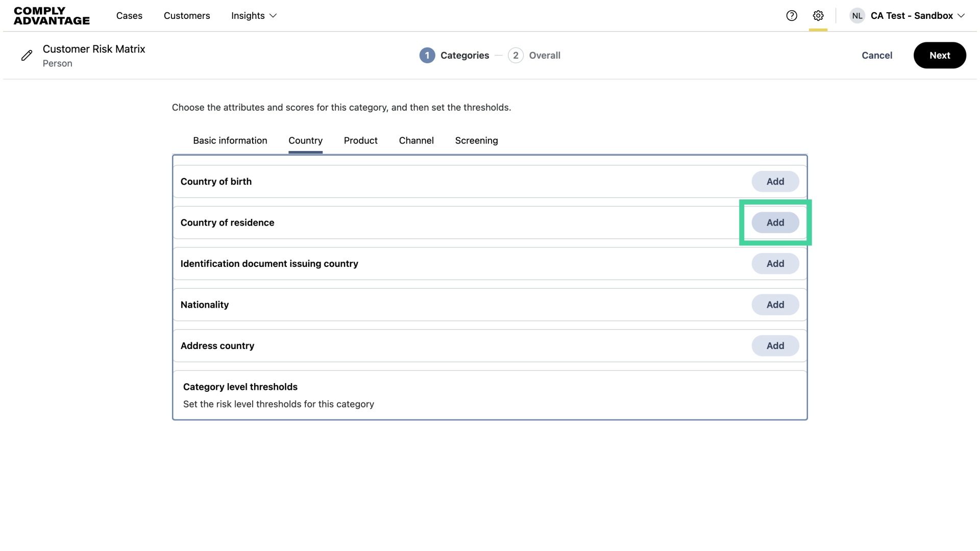
Task: Expand the Insights dropdown menu
Action: click(254, 16)
